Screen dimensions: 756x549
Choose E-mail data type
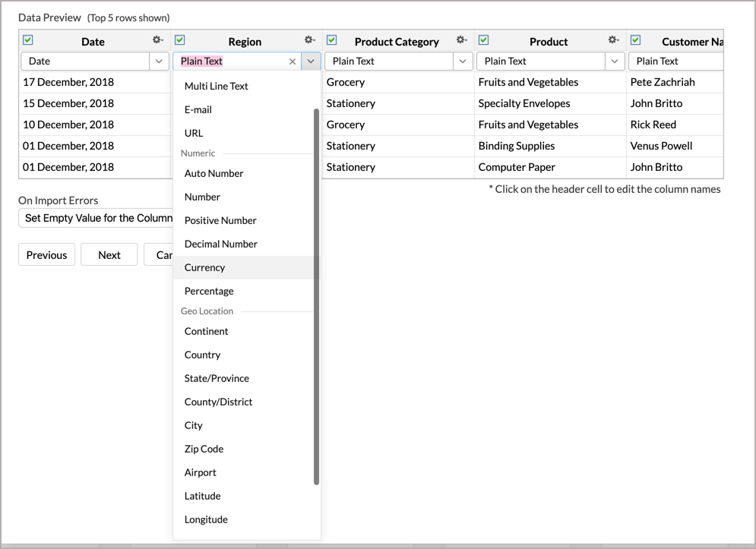[243, 110]
